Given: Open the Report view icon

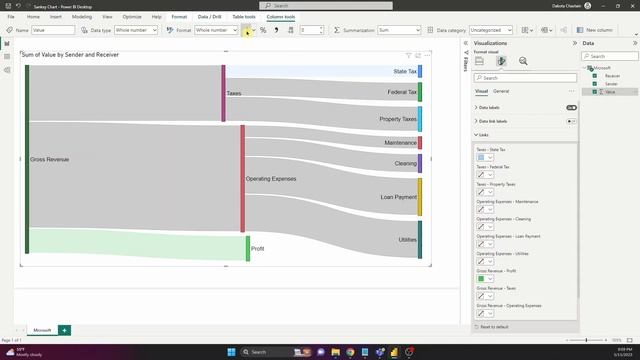Looking at the screenshot, I should pos(7,43).
